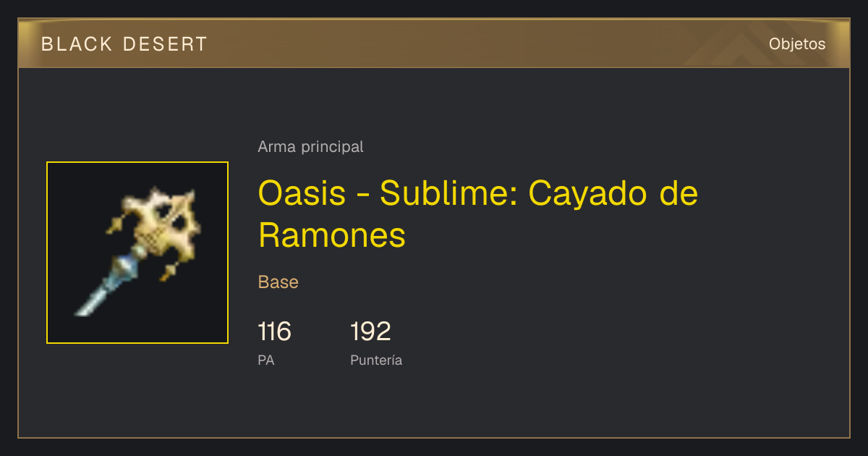Screen dimensions: 868x456
Task: Click the Ramones staff item icon
Action: (x=137, y=253)
